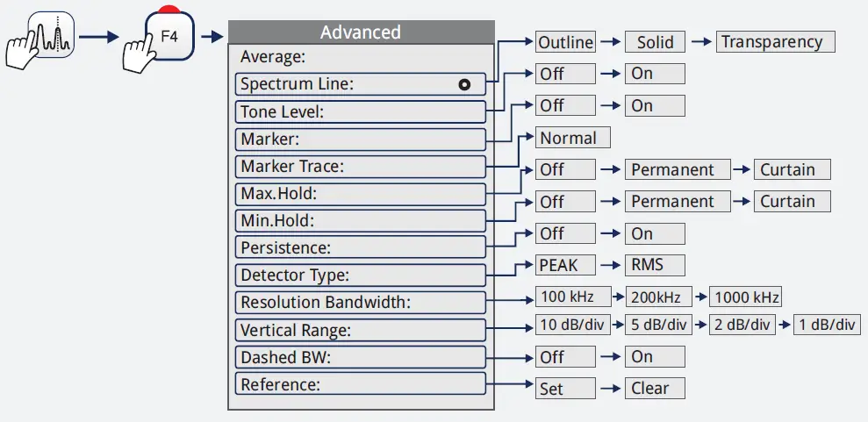The height and width of the screenshot is (422, 868).
Task: Choose the Outline spectrum line style
Action: click(x=565, y=42)
